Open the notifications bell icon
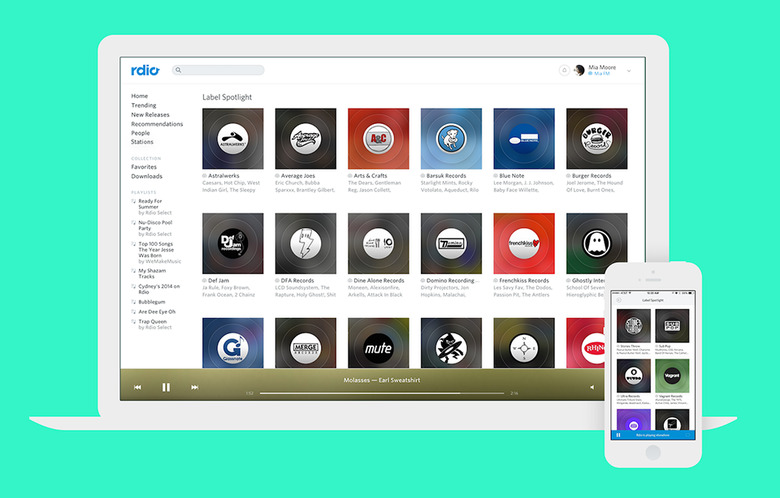The width and height of the screenshot is (780, 498). tap(564, 71)
